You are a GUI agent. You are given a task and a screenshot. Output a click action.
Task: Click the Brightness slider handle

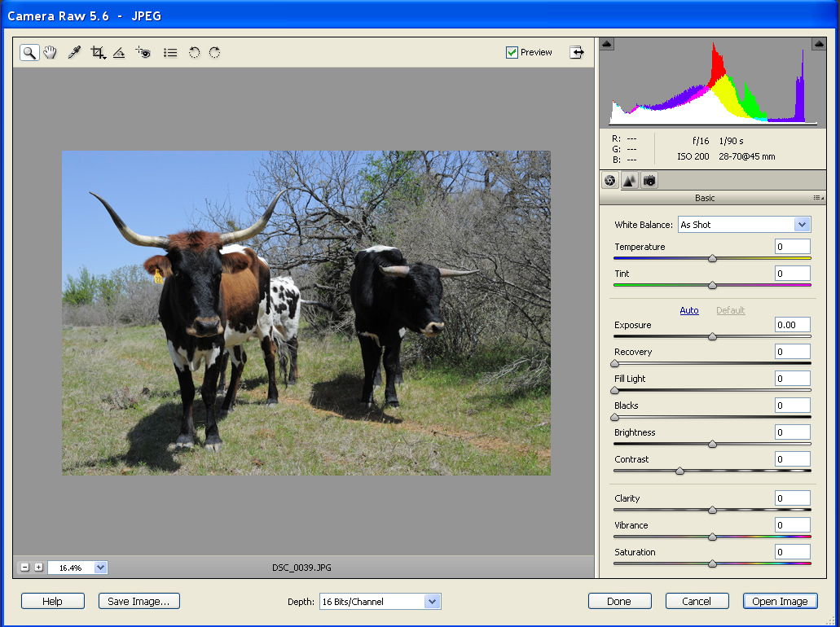(713, 444)
